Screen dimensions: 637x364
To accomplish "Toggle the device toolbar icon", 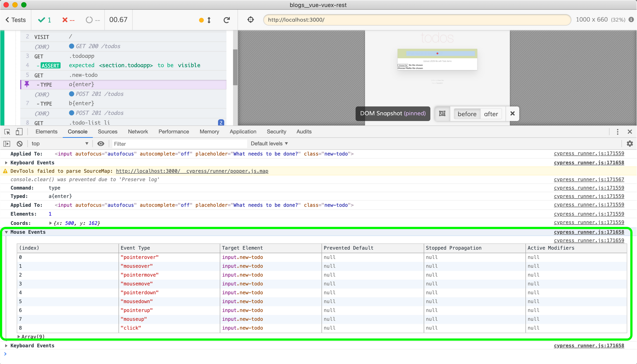I will coord(19,132).
